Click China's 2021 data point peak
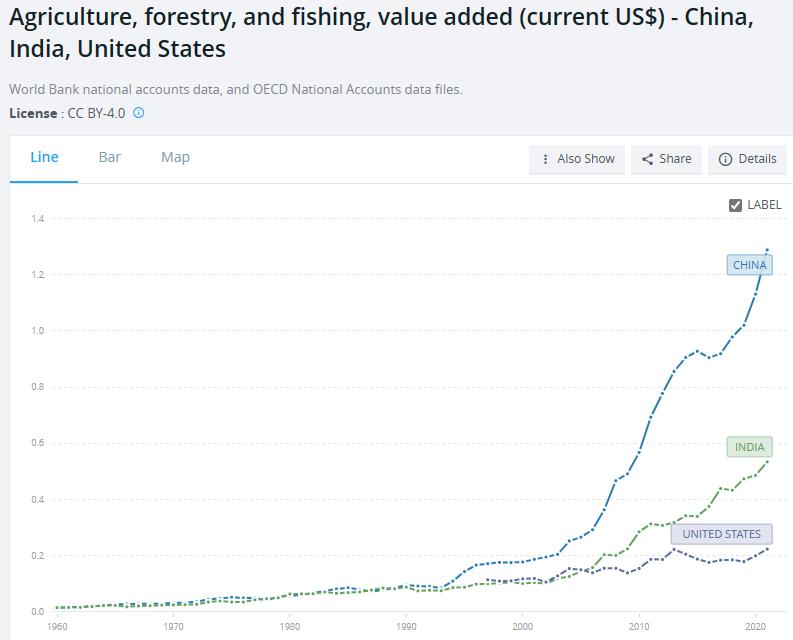This screenshot has height=640, width=793. (x=767, y=249)
